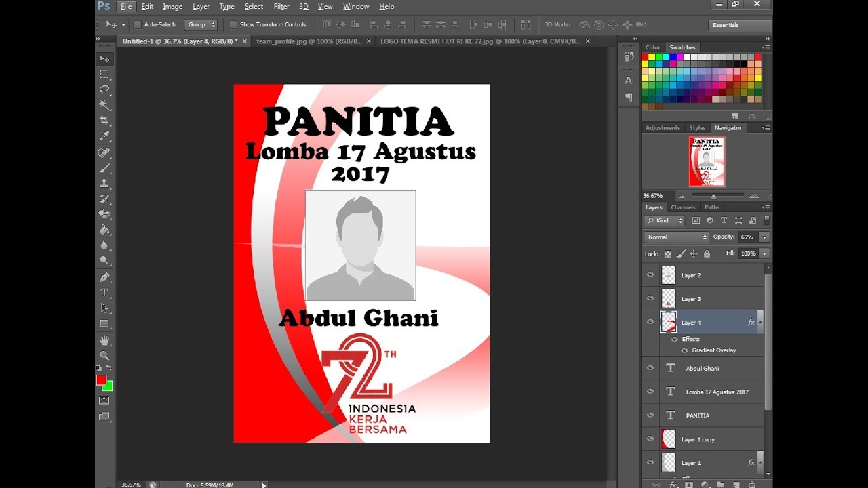Select the History Brush tool
This screenshot has width=868, height=488.
tap(104, 199)
